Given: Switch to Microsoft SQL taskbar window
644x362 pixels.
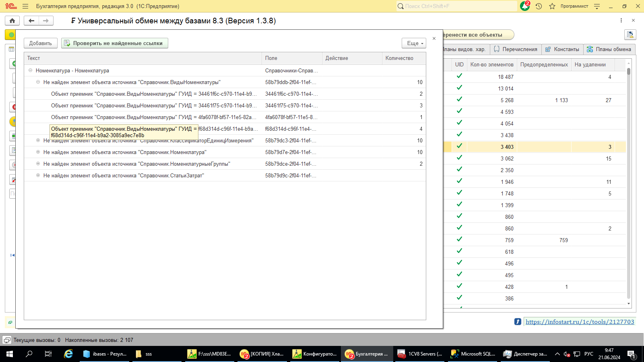Looking at the screenshot, I should (473, 354).
